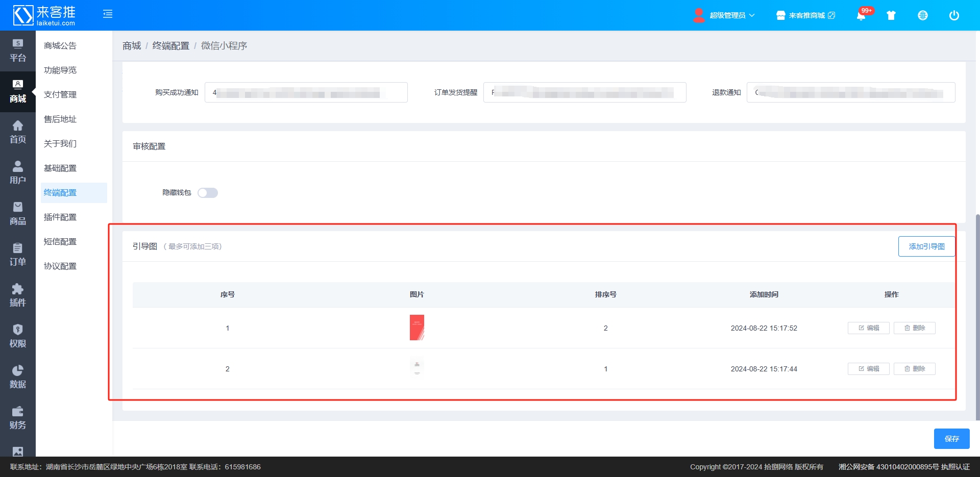The width and height of the screenshot is (980, 477).
Task: Click the 添加引导图 button
Action: (x=926, y=246)
